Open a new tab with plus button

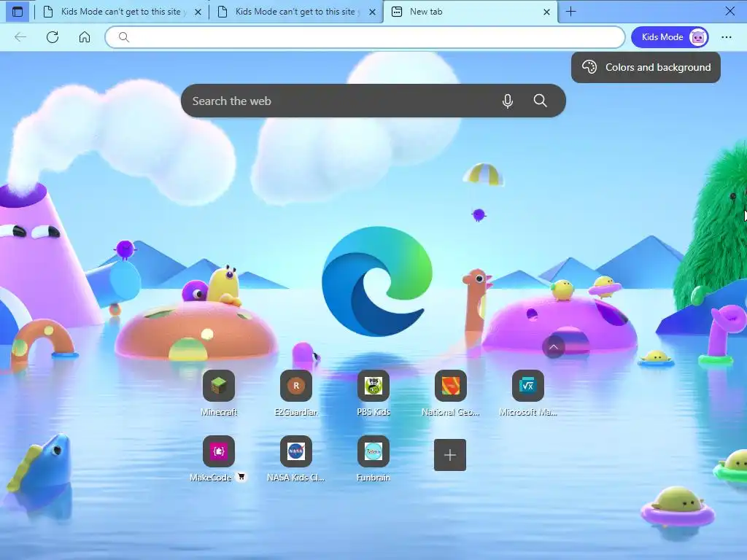tap(570, 12)
